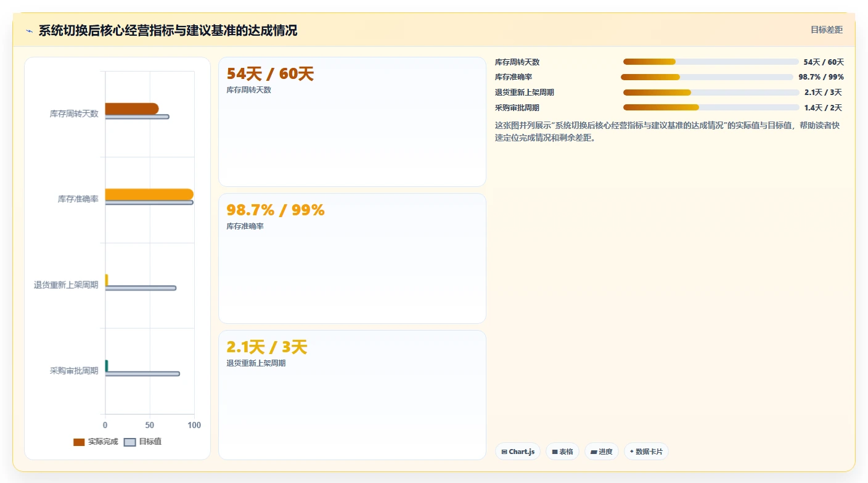Click the x-axis tick label 100

(x=194, y=426)
